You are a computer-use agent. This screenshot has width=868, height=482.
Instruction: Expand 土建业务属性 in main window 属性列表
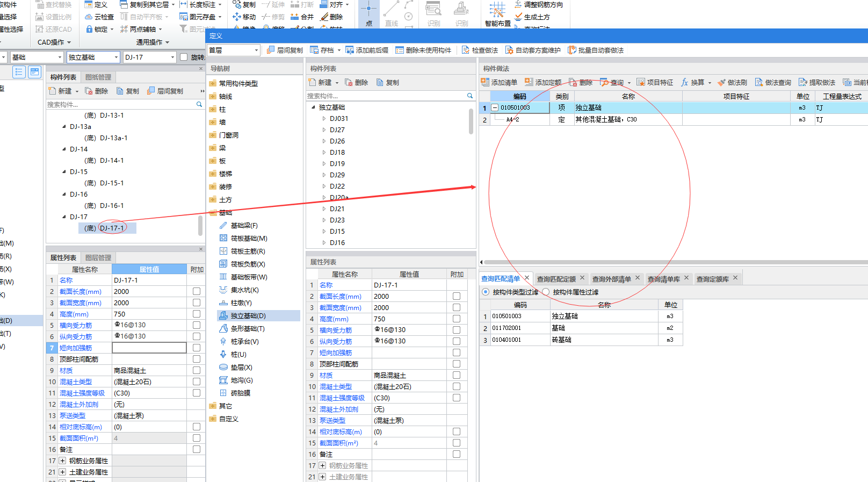pyautogui.click(x=62, y=472)
